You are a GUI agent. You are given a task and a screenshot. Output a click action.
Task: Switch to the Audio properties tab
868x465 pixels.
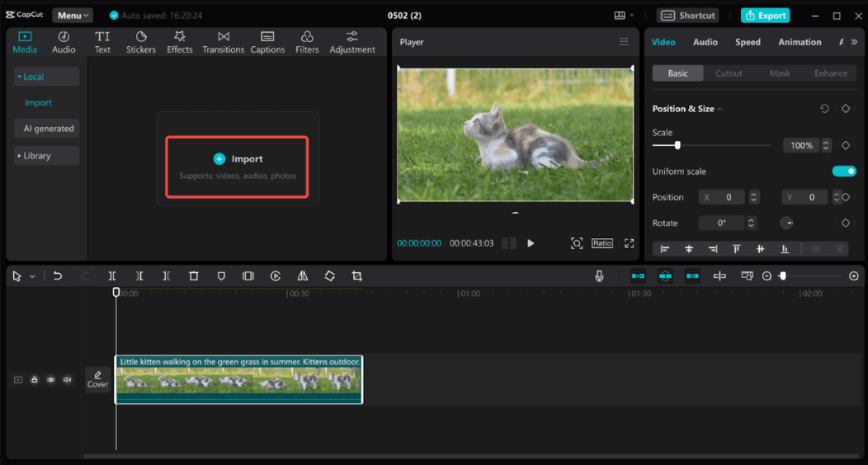(705, 42)
